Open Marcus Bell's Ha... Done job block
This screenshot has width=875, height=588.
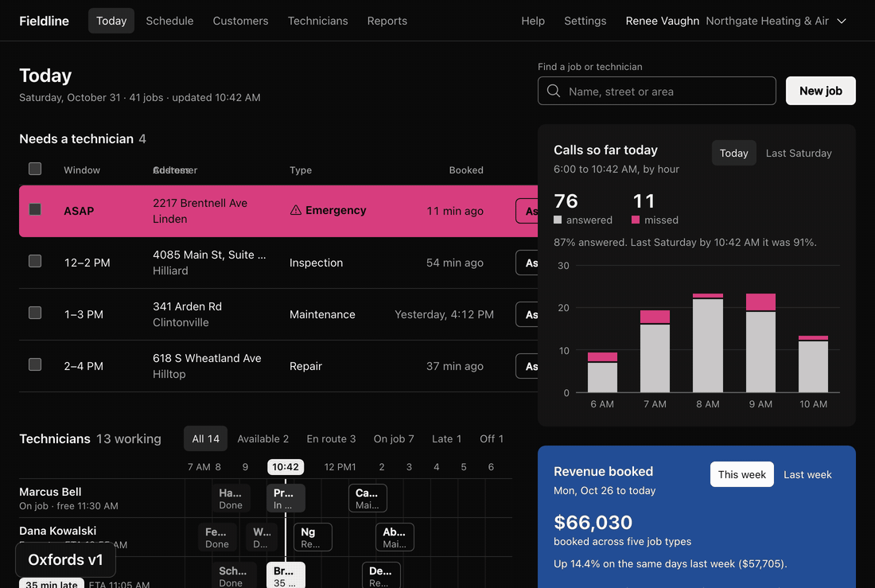point(231,498)
